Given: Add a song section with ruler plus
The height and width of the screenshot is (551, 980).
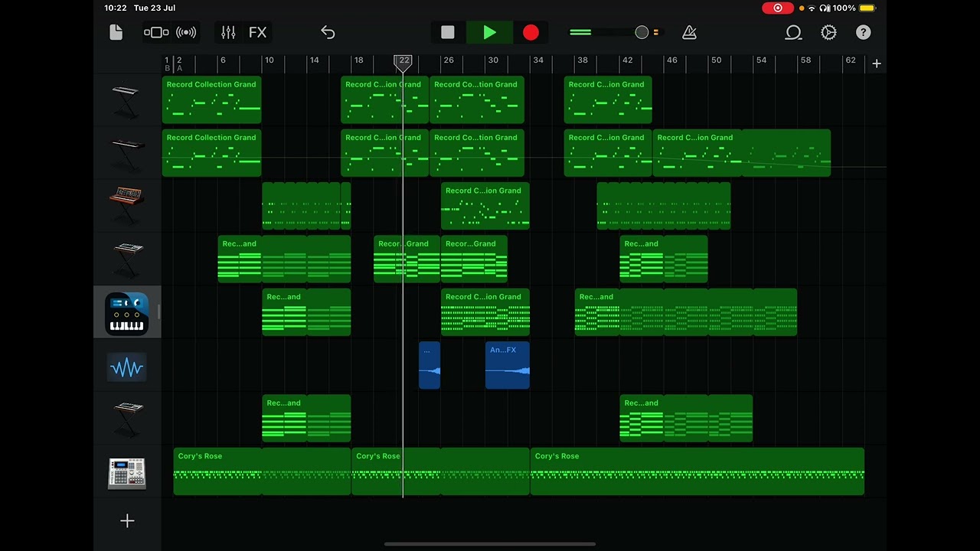Looking at the screenshot, I should pos(877,64).
